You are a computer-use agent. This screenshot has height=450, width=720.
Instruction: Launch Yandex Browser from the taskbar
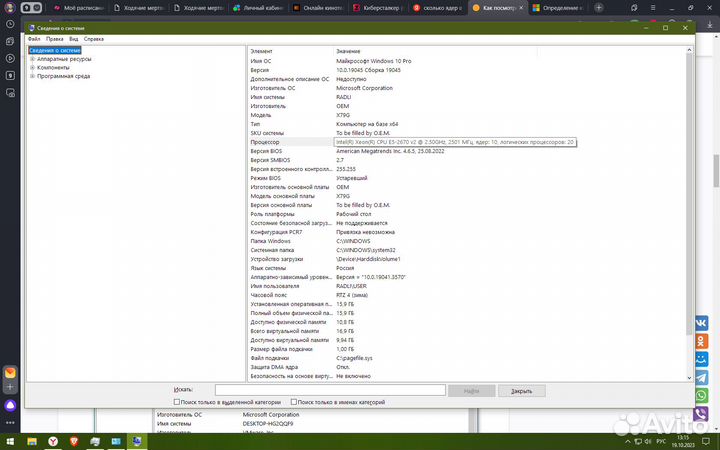click(x=53, y=442)
